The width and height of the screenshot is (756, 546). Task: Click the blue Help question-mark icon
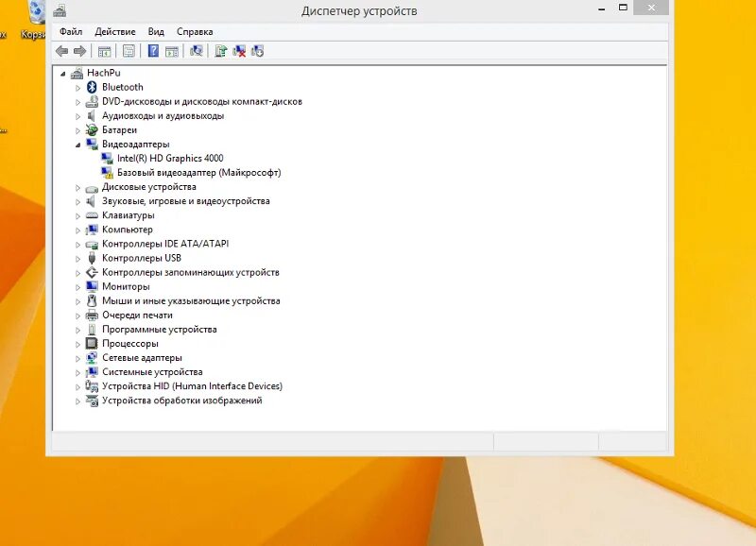pyautogui.click(x=153, y=51)
